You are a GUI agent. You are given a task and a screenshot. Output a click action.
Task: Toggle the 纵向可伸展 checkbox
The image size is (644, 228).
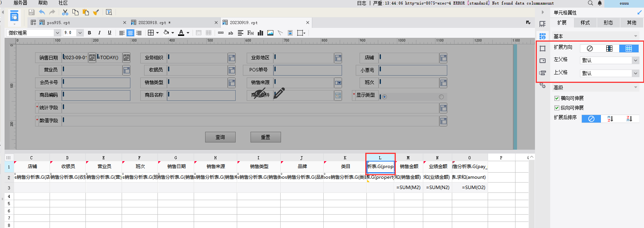(557, 108)
